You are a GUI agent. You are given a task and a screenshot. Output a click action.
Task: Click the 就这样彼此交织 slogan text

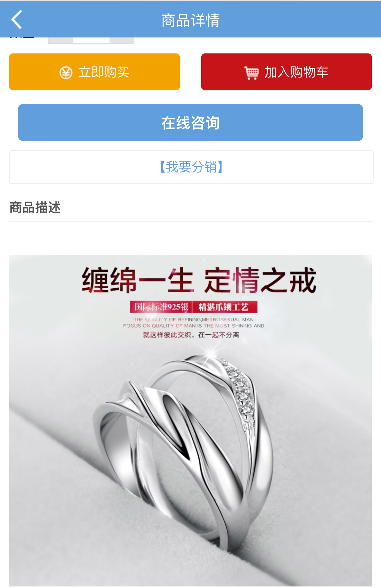pos(191,335)
